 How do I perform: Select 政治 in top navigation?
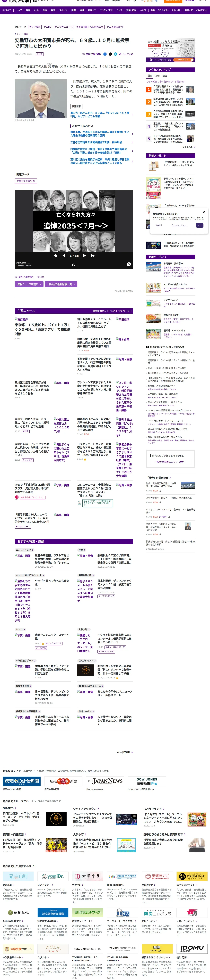45,10
